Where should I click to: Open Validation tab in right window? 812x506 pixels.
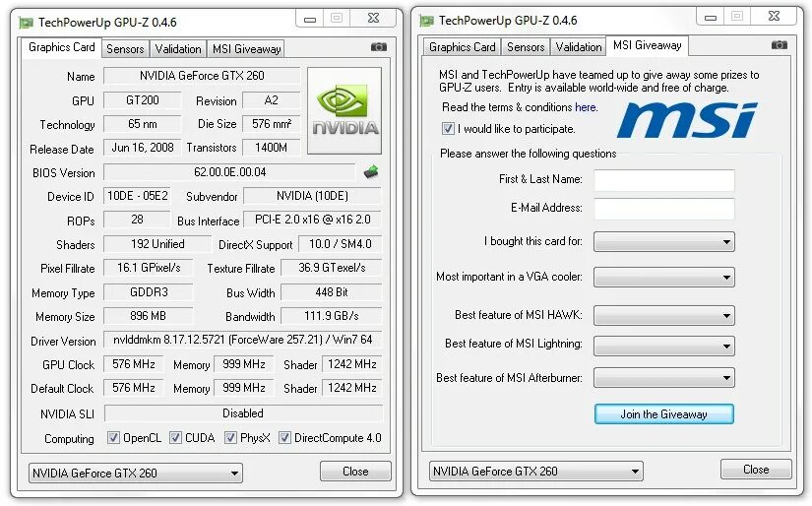578,47
